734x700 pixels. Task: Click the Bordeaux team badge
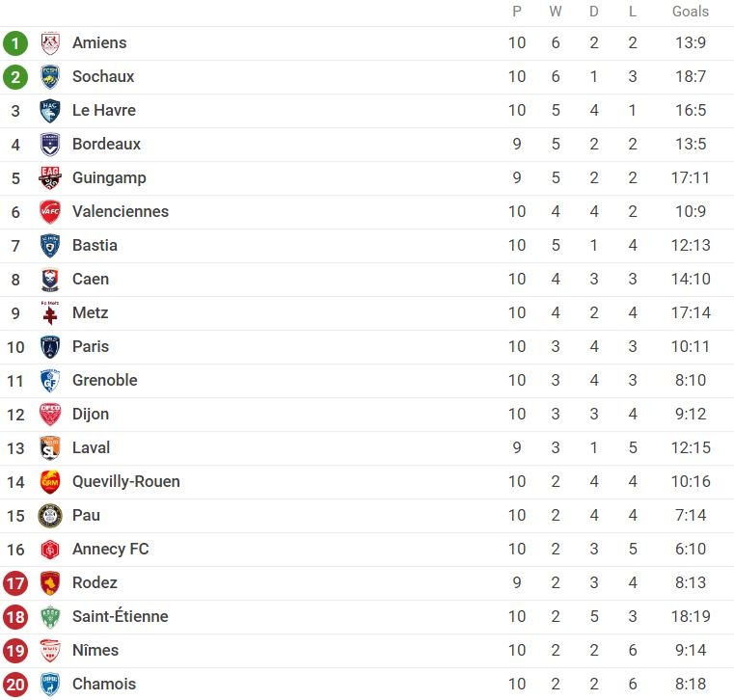(50, 145)
